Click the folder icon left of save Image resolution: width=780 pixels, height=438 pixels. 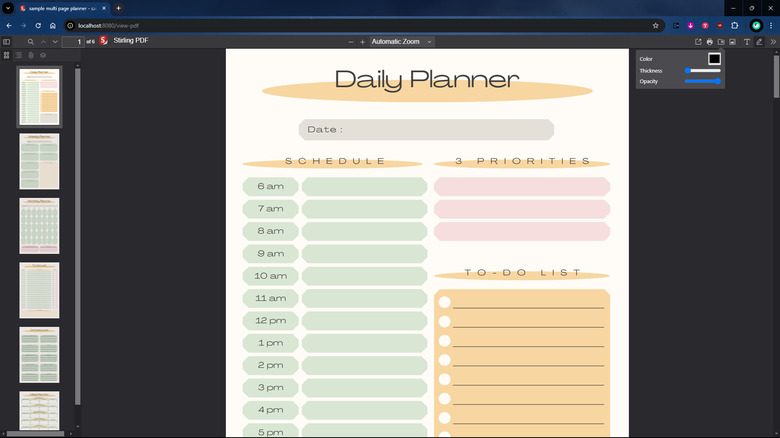(721, 42)
